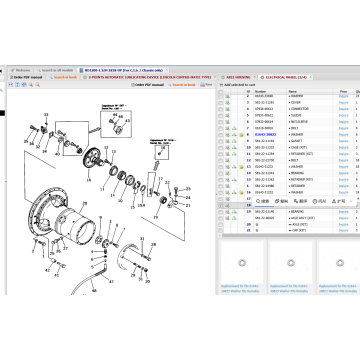The width and height of the screenshot is (360, 360).
Task: Open hierarchy icon for the GASKET row
Action: [234, 141]
